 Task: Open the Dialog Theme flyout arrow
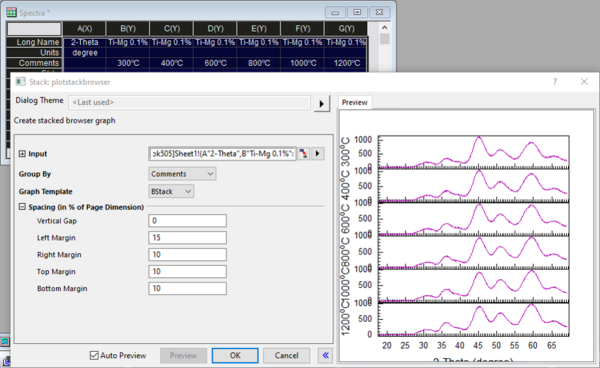321,103
